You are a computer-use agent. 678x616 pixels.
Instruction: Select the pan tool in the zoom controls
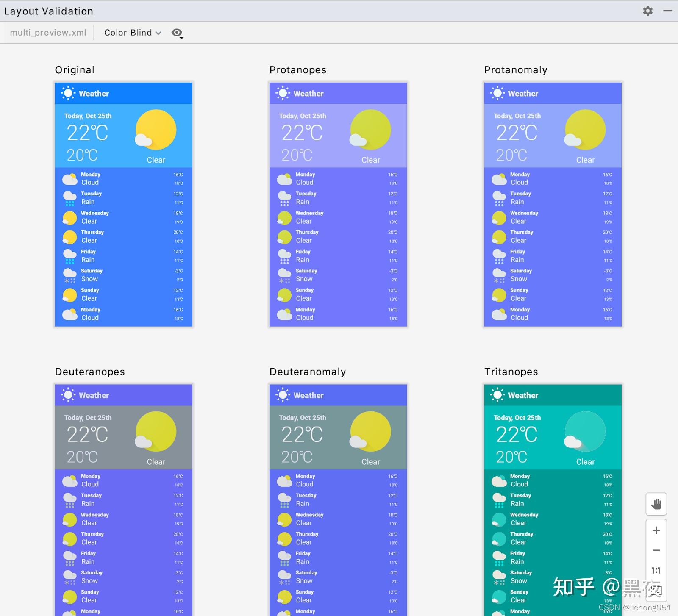pyautogui.click(x=656, y=504)
